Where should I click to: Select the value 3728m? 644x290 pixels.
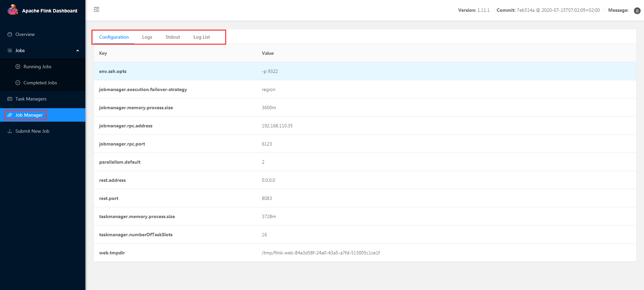[x=269, y=216]
